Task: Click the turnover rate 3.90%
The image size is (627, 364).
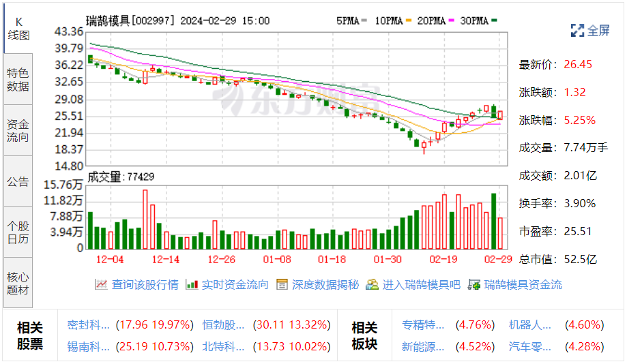Action: (x=580, y=203)
